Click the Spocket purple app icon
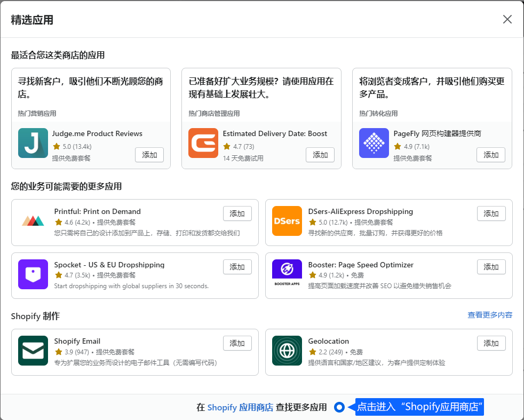Image resolution: width=524 pixels, height=420 pixels. 33,274
